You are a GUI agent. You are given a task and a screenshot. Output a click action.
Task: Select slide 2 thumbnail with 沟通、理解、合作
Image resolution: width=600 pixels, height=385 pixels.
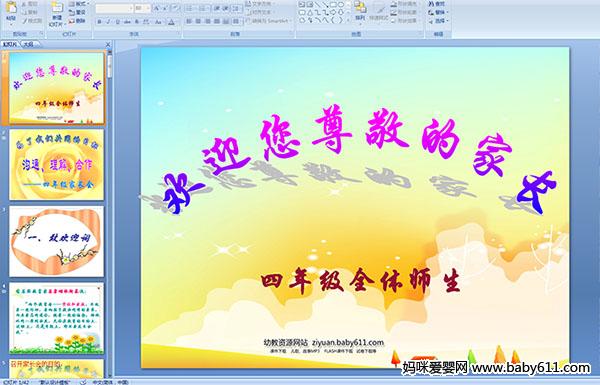tap(57, 165)
